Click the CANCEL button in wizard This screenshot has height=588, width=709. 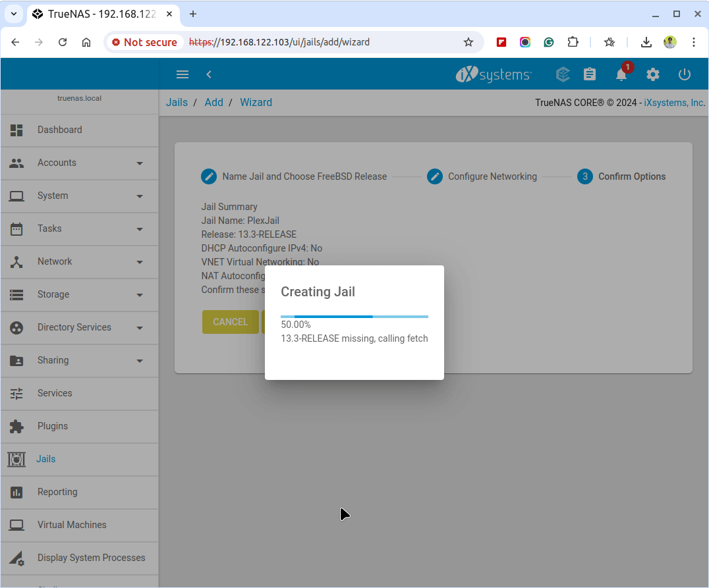click(231, 322)
